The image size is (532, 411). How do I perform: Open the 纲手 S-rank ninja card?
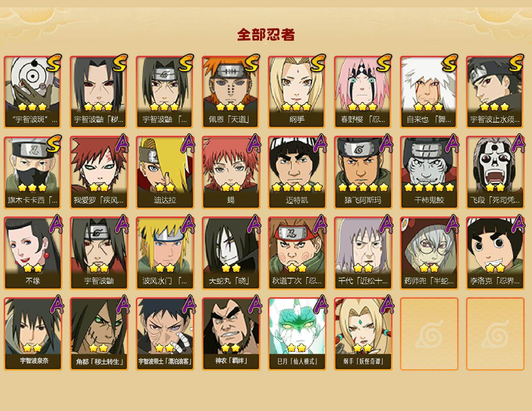297,92
